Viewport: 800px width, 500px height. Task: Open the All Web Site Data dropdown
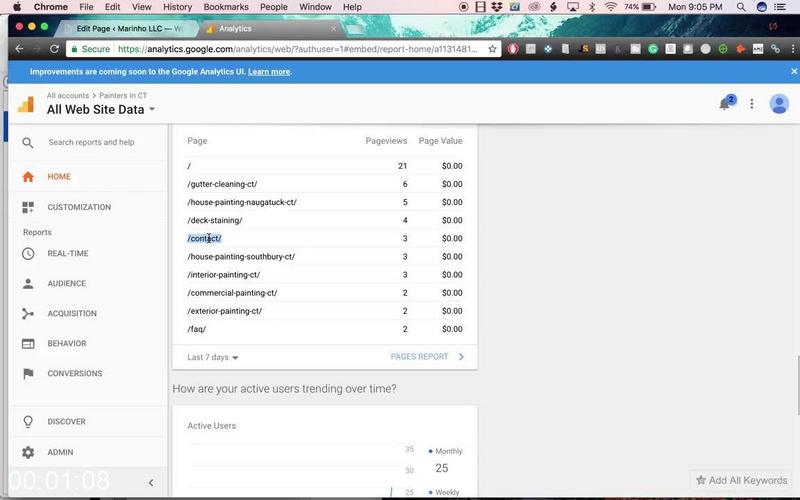pyautogui.click(x=101, y=109)
